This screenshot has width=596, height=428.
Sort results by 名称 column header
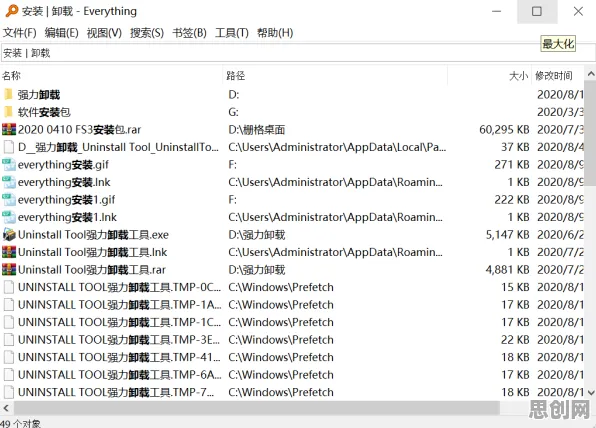pos(111,76)
